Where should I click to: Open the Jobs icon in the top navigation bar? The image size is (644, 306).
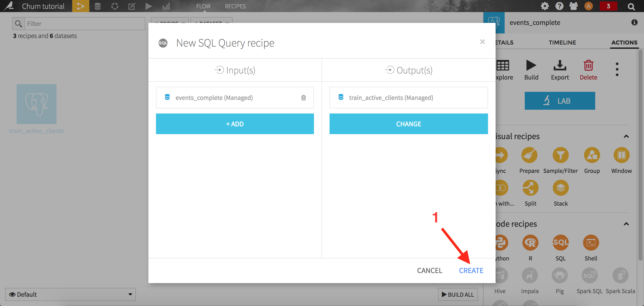(x=149, y=6)
